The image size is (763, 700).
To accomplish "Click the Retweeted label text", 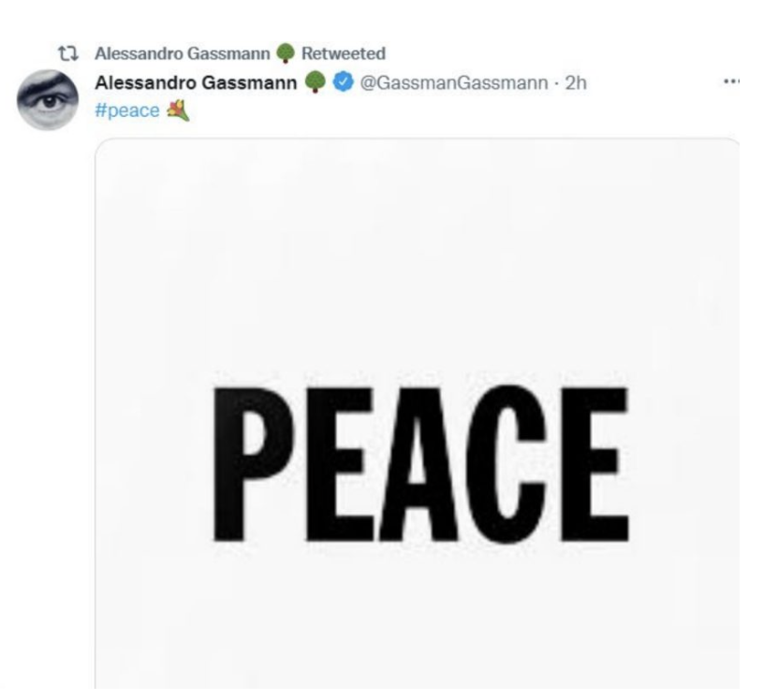I will 344,53.
